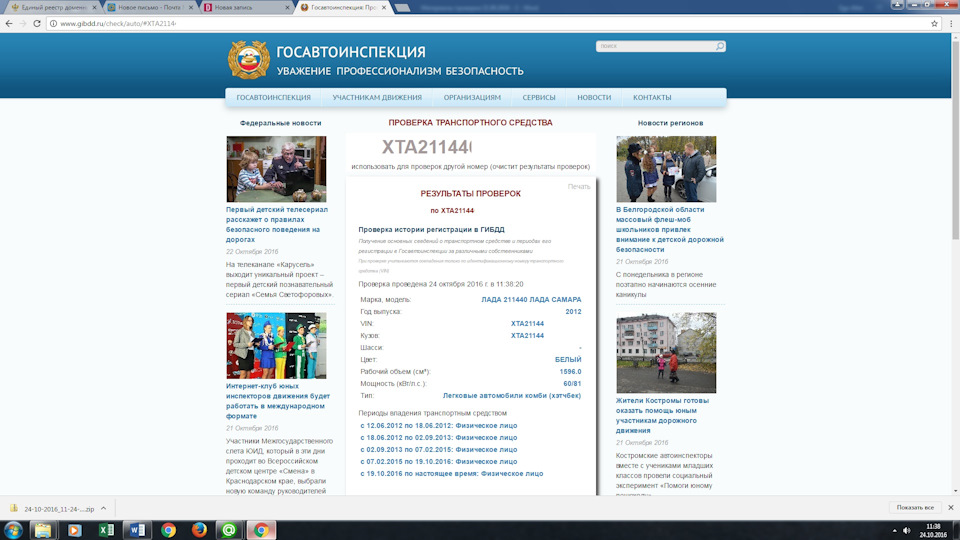Screen dimensions: 960x540
Task: Click into the site search field
Action: coord(656,46)
